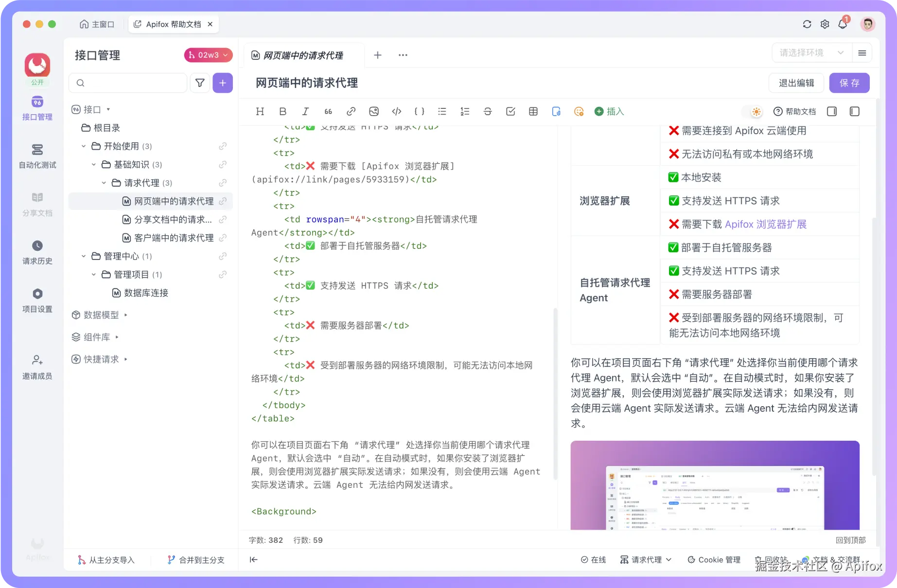Insert a table into the document
Viewport: 897px width, 588px height.
pyautogui.click(x=533, y=111)
